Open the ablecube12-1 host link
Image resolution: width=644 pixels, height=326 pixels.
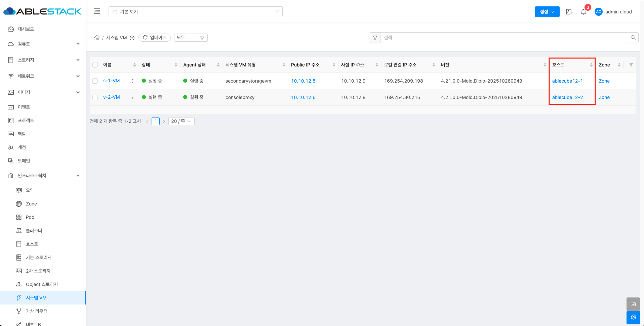(x=567, y=81)
